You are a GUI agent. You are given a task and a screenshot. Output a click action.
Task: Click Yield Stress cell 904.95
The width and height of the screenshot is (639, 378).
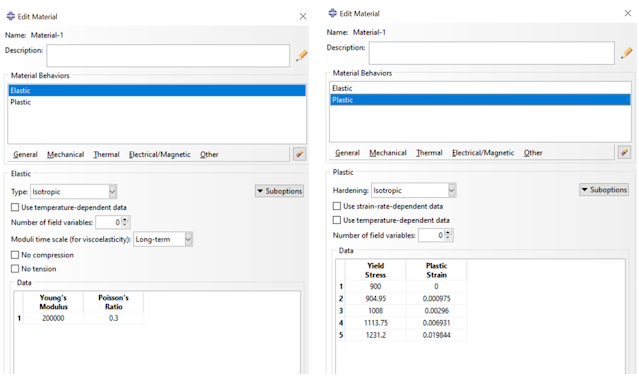[x=375, y=299]
